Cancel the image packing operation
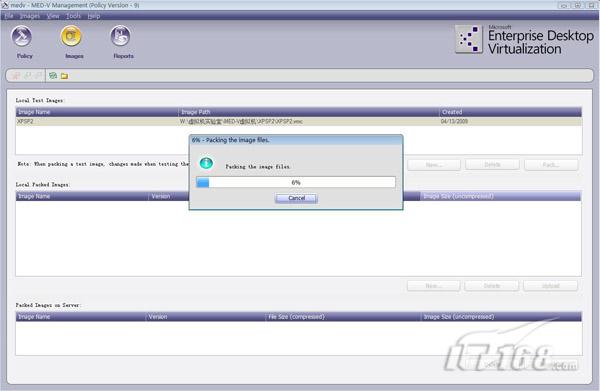This screenshot has height=391, width=600. pos(296,198)
